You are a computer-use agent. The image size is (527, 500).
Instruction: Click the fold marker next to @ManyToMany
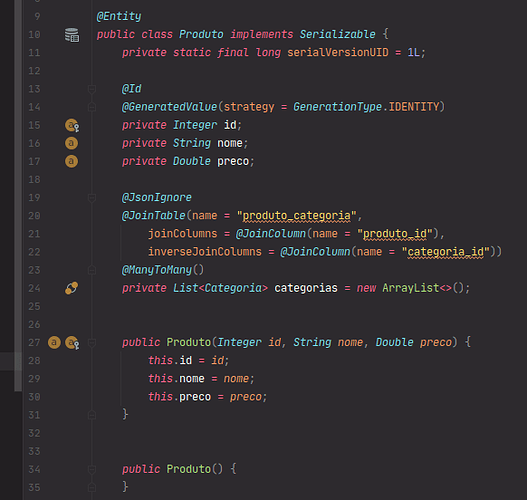[91, 270]
